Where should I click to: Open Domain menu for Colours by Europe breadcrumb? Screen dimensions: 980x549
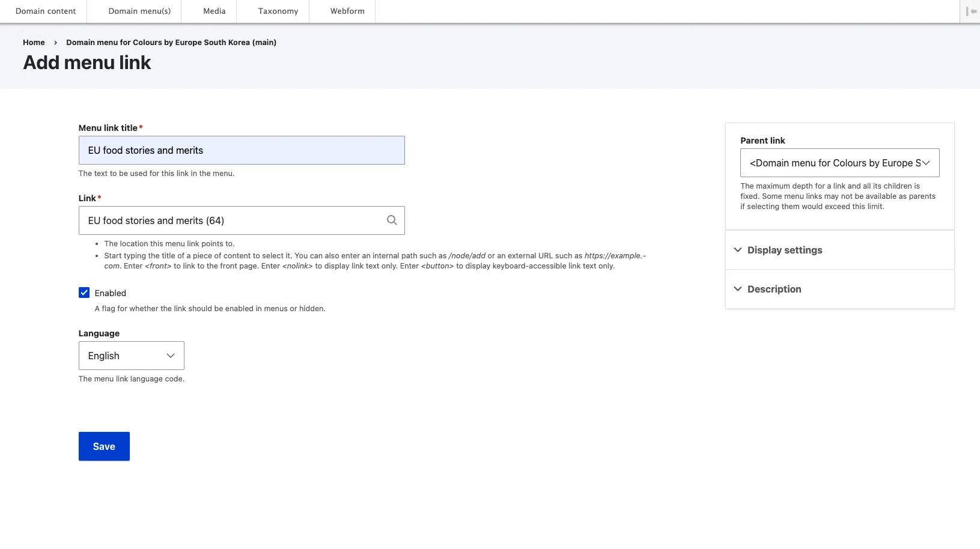coord(171,43)
